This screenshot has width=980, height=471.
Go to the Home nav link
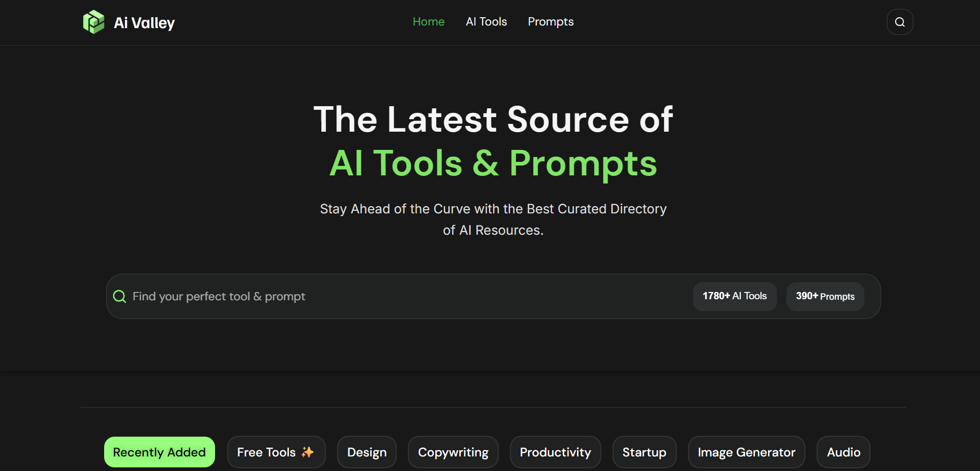[x=429, y=22]
